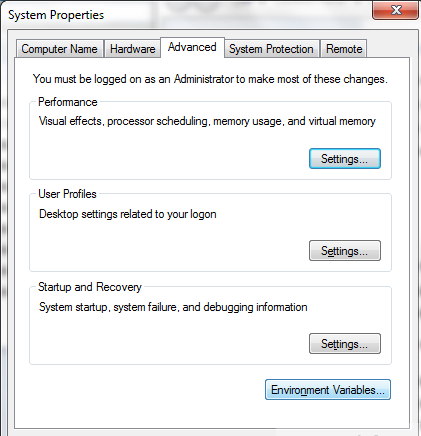Switch to the Remote tab
Image resolution: width=421 pixels, height=436 pixels.
click(344, 49)
